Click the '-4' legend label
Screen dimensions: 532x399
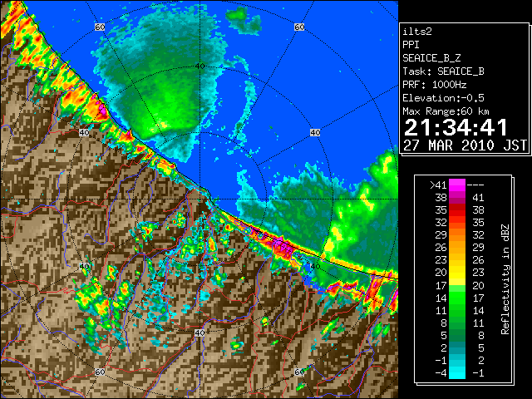click(441, 372)
